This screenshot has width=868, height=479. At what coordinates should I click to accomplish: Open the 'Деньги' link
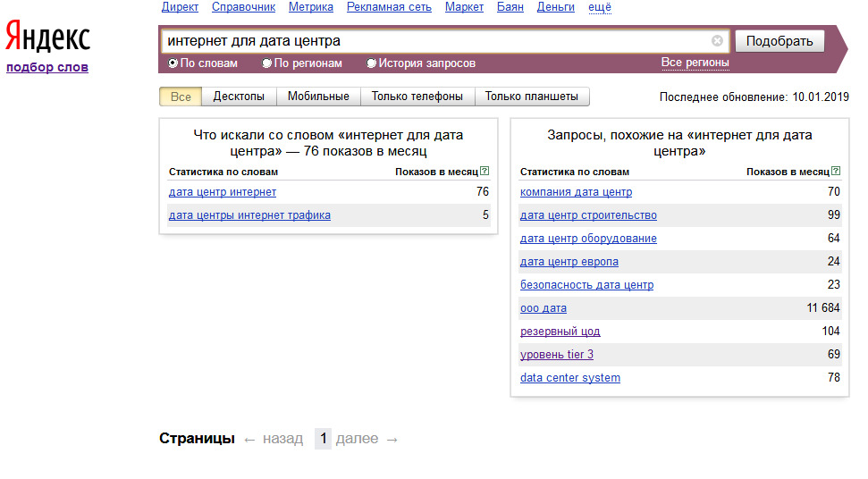click(x=556, y=7)
